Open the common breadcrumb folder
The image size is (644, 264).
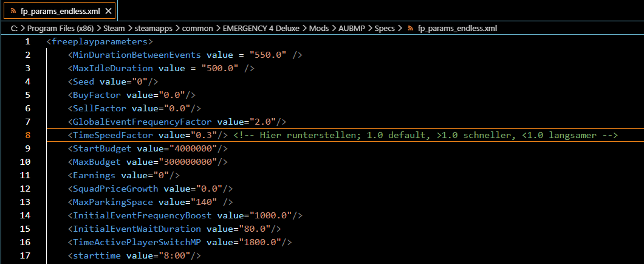click(x=197, y=29)
